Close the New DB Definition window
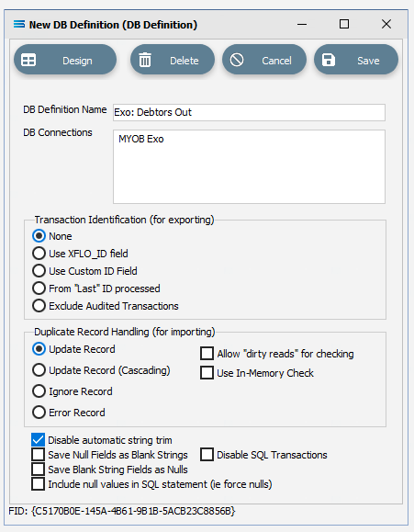The height and width of the screenshot is (532, 414). tap(386, 24)
